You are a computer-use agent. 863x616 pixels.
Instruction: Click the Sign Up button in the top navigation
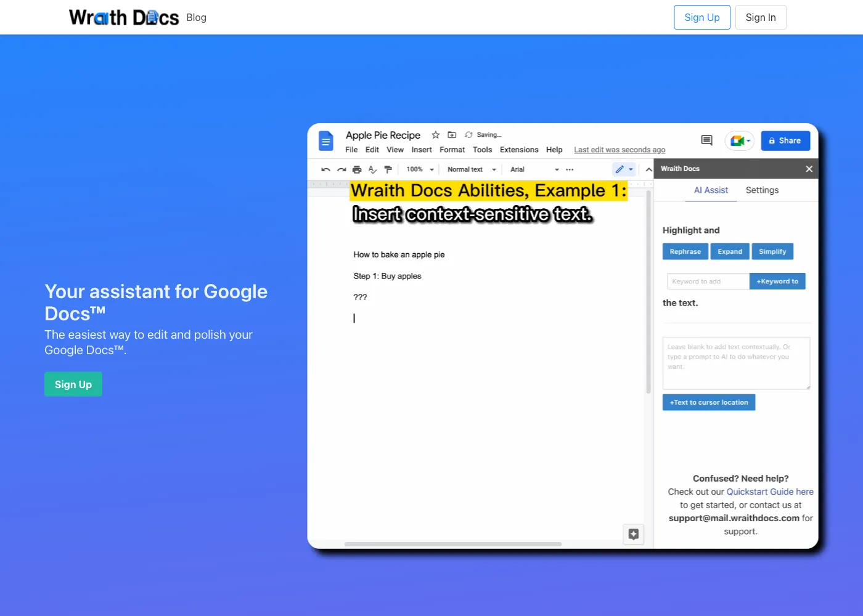point(702,17)
